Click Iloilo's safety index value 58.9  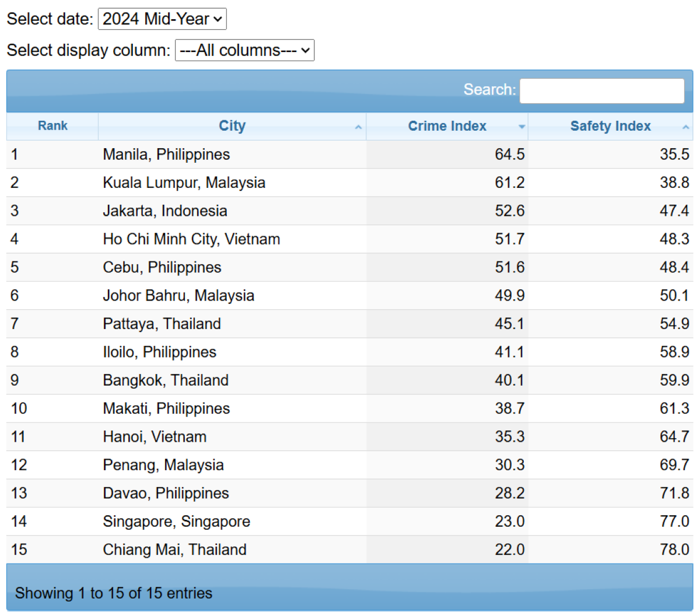pos(674,352)
